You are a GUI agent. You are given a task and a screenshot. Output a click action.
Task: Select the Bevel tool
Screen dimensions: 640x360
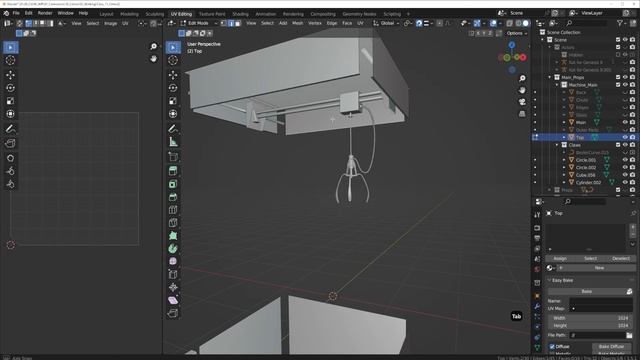pyautogui.click(x=173, y=197)
